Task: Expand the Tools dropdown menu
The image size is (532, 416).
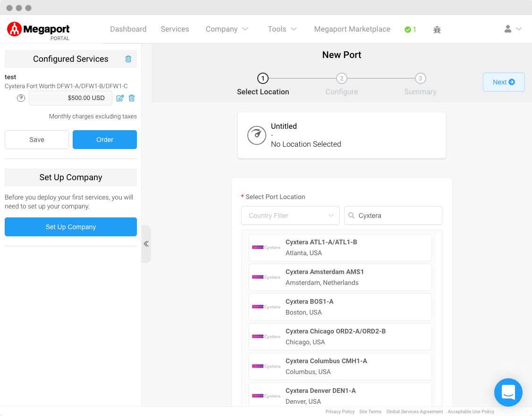Action: tap(282, 29)
